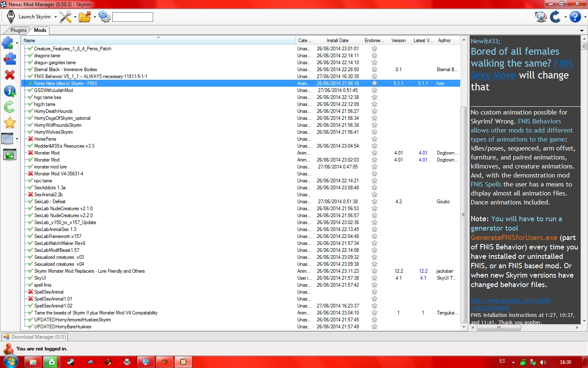Open the Download Manager (0/1) tab
588x368 pixels.
[x=35, y=337]
